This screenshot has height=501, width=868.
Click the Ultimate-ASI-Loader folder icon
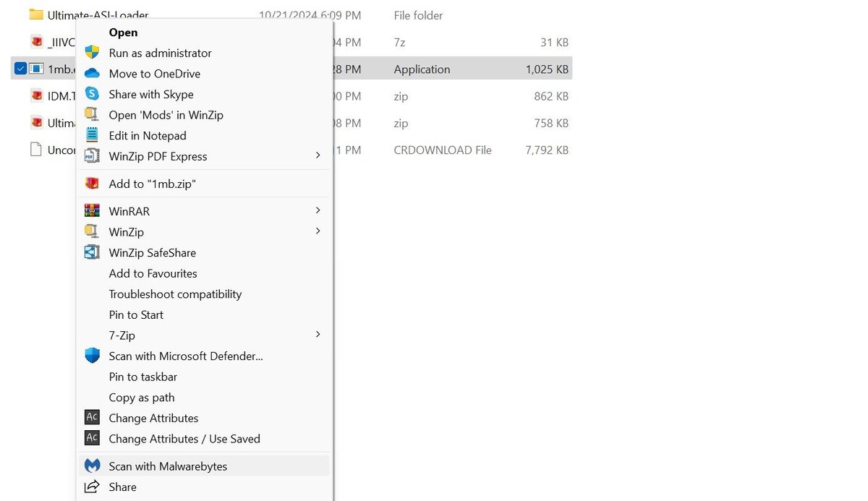[36, 14]
